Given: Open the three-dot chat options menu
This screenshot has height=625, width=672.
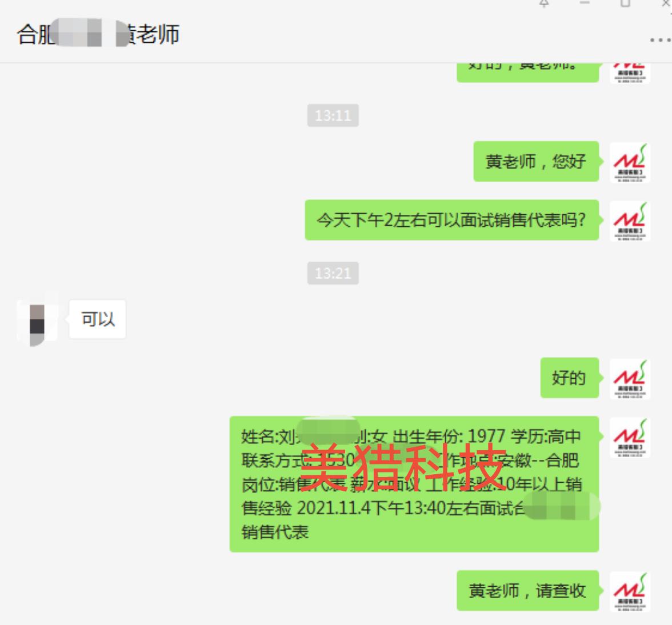Looking at the screenshot, I should tap(660, 40).
